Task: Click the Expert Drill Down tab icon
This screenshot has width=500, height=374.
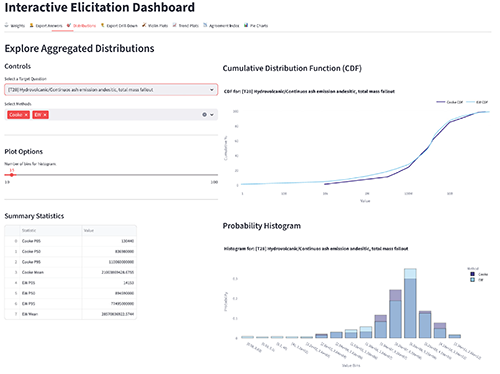Action: click(x=103, y=25)
